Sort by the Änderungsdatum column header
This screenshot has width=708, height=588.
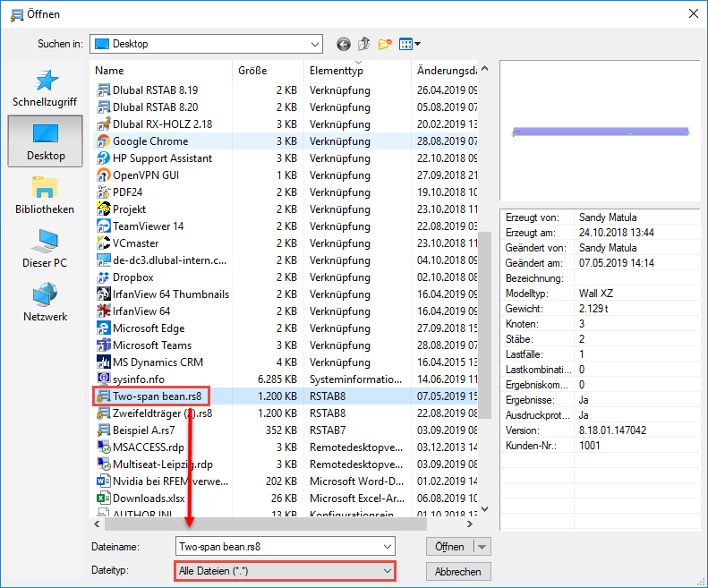pos(444,71)
